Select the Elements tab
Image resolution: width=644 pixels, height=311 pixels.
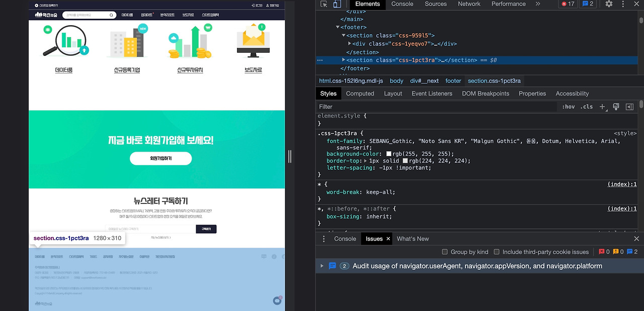coord(368,4)
